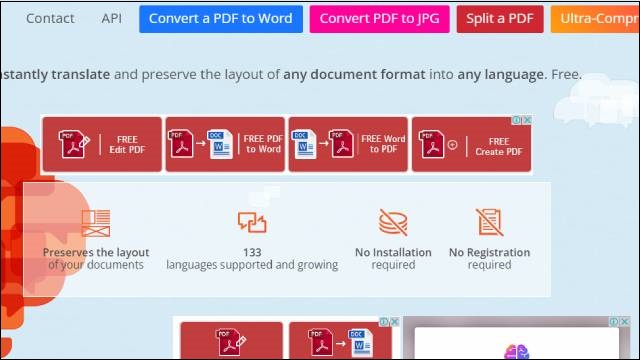Open the bottom ad PDF to Word tile
Viewport: 640px width, 360px height.
[340, 340]
